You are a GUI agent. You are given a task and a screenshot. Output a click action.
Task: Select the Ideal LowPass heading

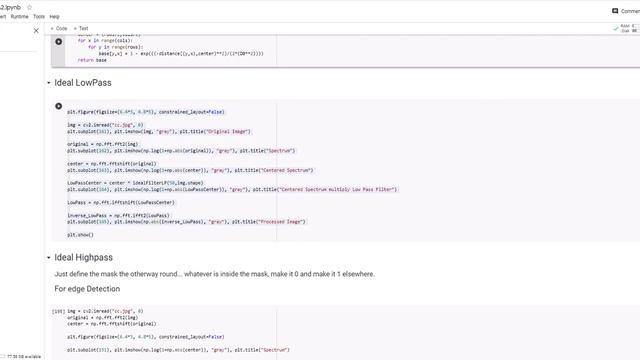point(83,83)
